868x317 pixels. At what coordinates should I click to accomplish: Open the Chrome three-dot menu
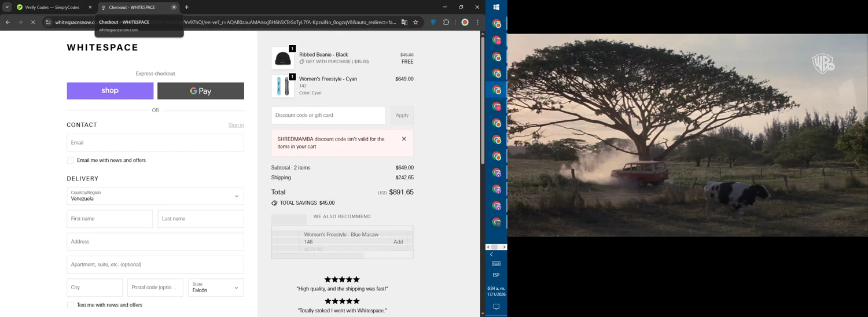(x=477, y=23)
